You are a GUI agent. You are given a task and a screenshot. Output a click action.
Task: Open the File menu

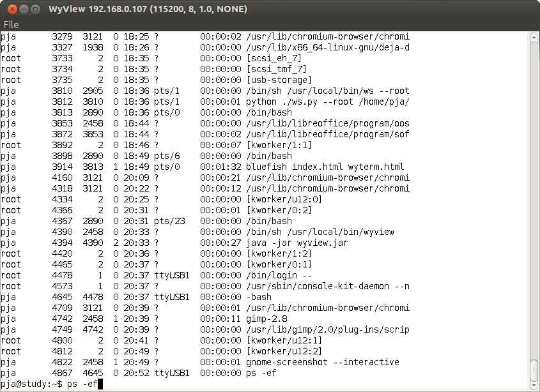[x=11, y=25]
